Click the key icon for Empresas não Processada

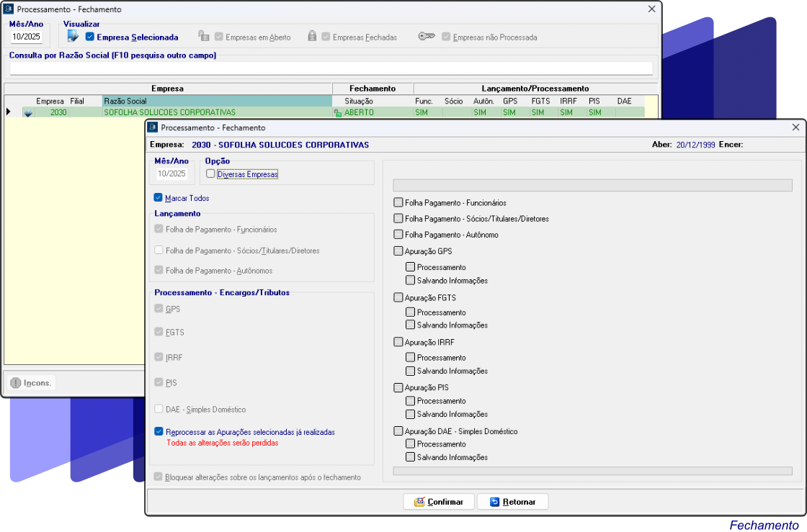click(x=427, y=37)
